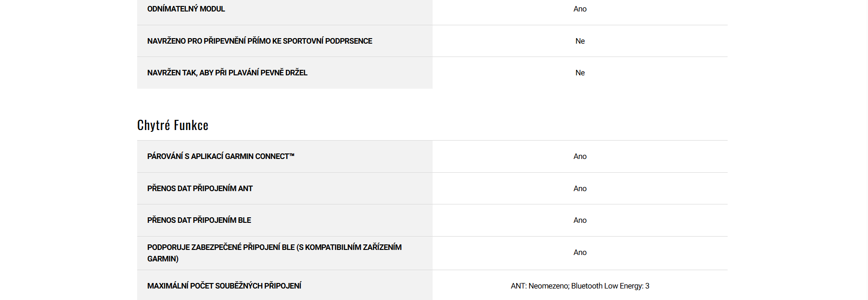Click the "Chytré Funkce" section heading
The height and width of the screenshot is (300, 868).
(x=172, y=125)
